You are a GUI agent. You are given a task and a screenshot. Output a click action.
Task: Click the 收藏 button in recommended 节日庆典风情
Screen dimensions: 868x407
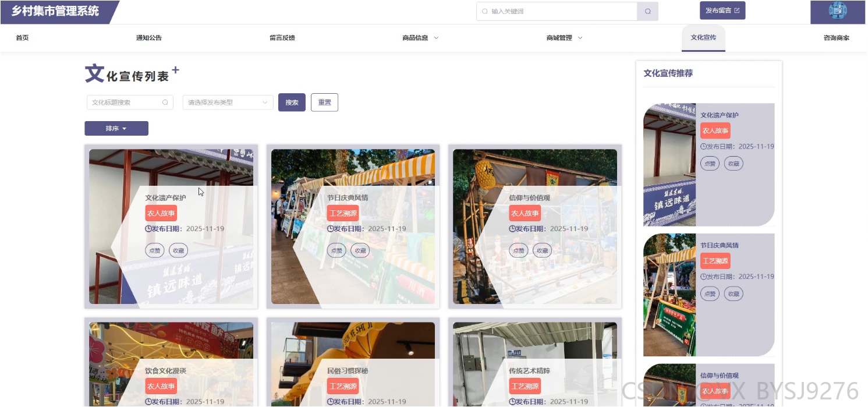734,294
